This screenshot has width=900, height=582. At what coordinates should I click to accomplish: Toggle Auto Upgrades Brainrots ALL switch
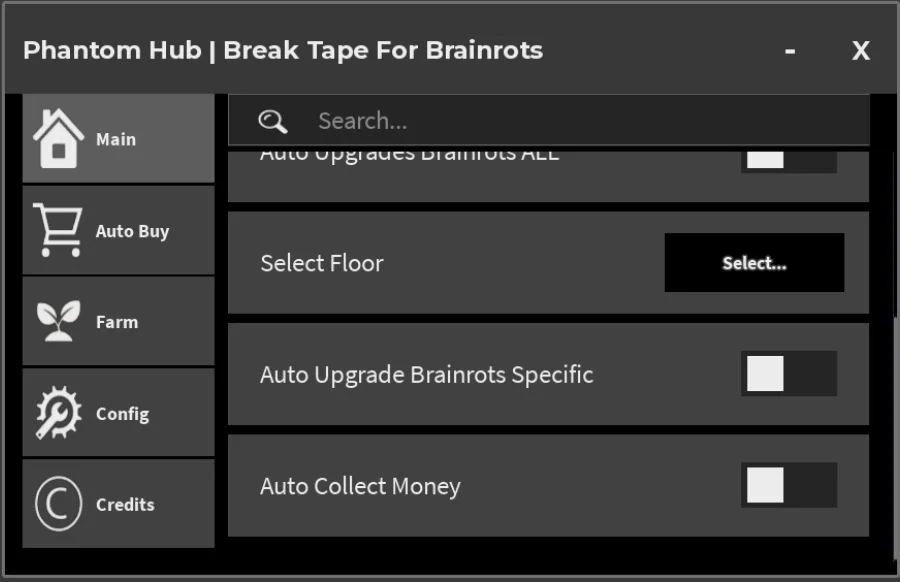[x=789, y=160]
